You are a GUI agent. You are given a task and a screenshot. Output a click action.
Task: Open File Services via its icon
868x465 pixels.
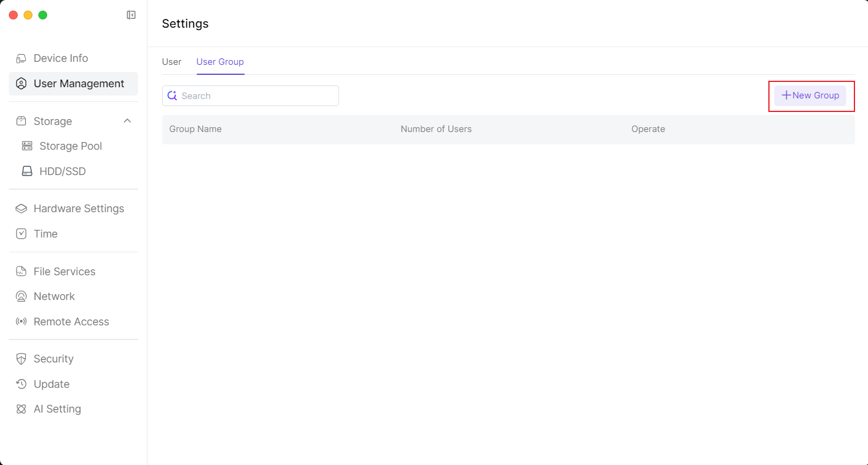coord(21,272)
